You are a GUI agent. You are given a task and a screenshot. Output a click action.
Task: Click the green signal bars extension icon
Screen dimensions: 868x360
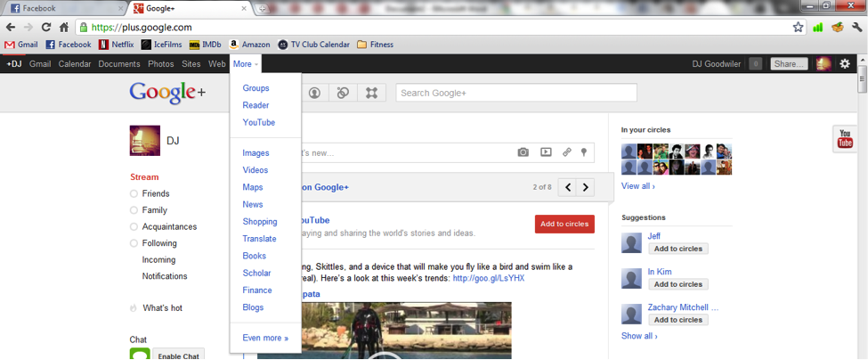click(817, 27)
